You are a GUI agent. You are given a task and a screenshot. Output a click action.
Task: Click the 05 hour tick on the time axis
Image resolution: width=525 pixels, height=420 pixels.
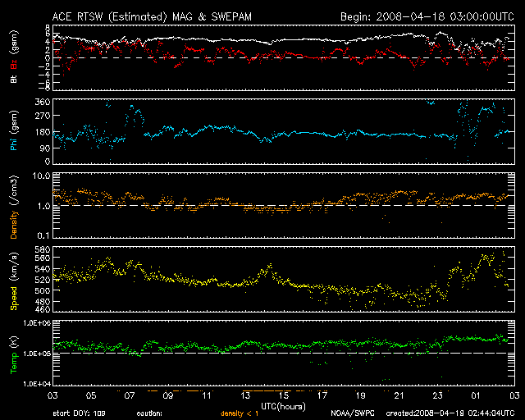pos(89,395)
